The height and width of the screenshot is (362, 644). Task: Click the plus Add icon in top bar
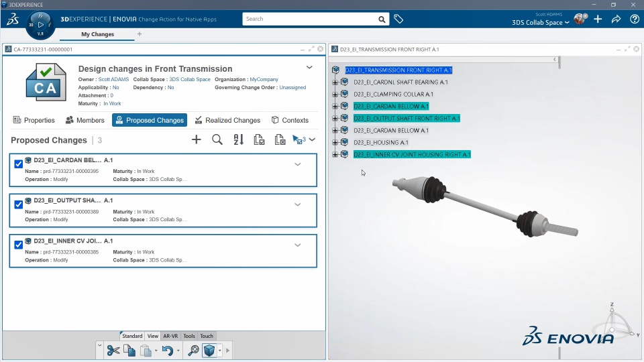598,19
